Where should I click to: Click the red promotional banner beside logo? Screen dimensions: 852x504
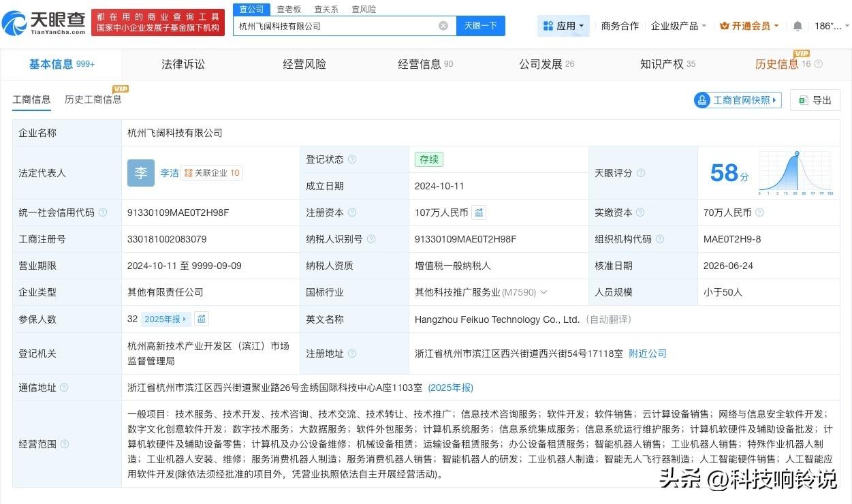pos(158,23)
